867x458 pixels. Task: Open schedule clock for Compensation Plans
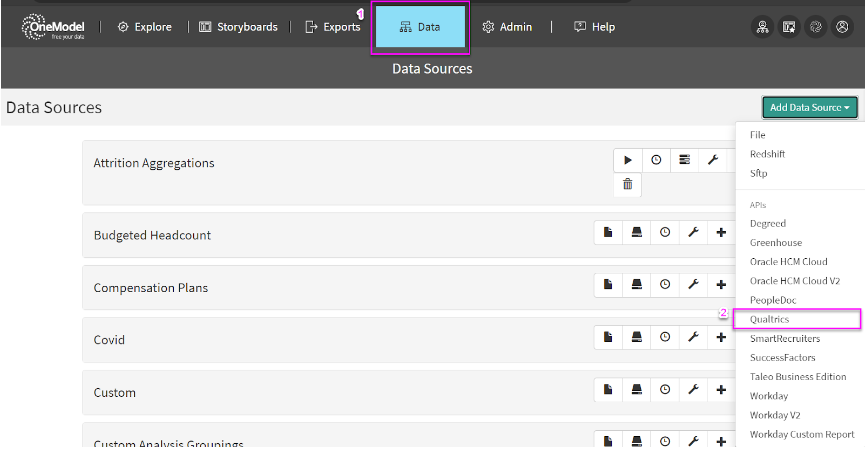[x=665, y=284]
